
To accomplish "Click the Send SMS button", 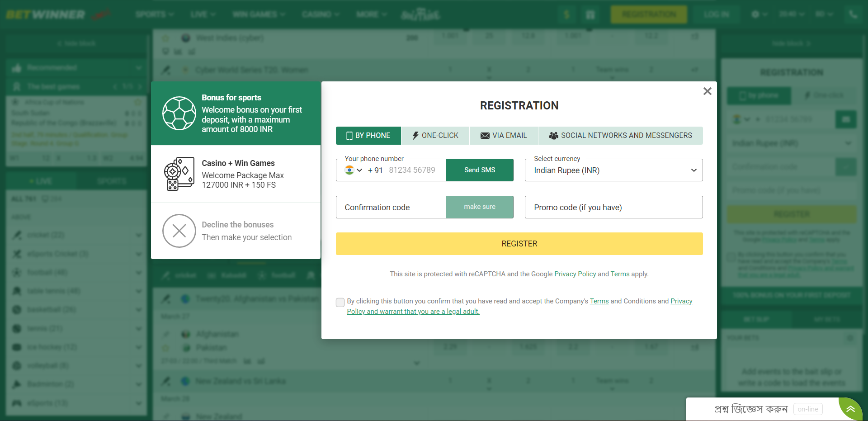I will pos(480,170).
